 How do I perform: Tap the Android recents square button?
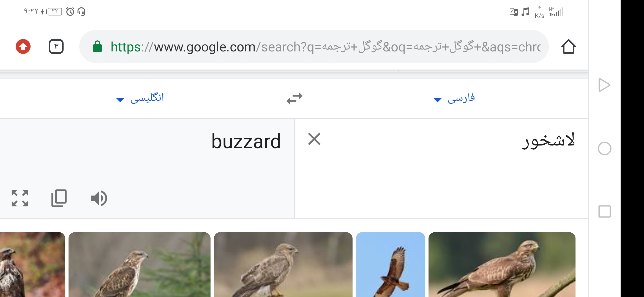coord(604,211)
